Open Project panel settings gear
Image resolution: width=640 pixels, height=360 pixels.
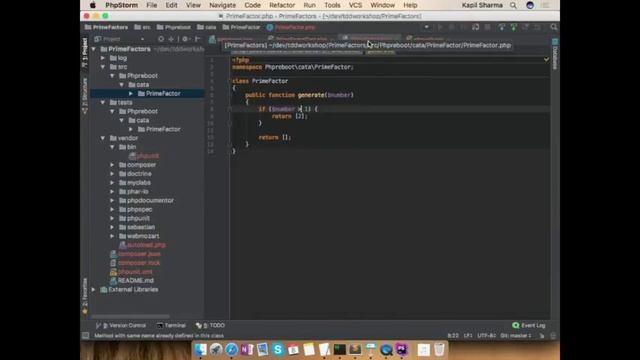[185, 39]
